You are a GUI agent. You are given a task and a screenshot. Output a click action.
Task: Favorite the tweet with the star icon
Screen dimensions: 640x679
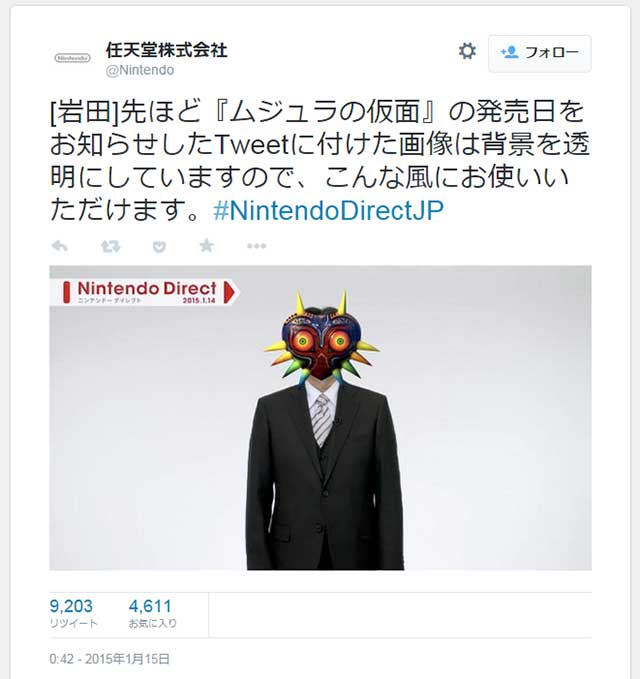(x=207, y=246)
